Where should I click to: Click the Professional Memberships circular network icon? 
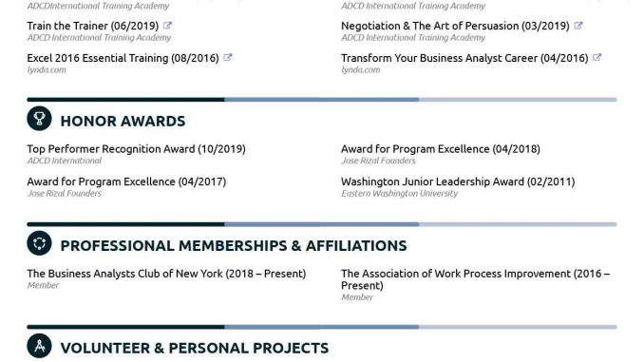[x=40, y=243]
